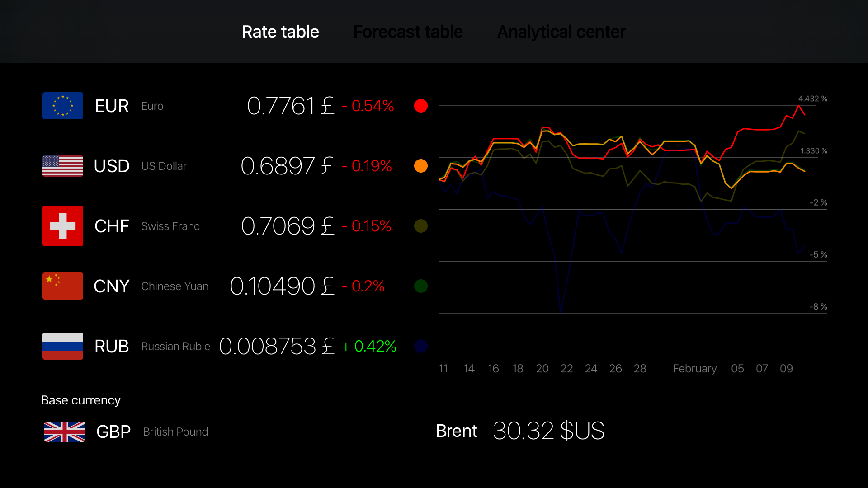Select the Chinese flag icon

[63, 286]
